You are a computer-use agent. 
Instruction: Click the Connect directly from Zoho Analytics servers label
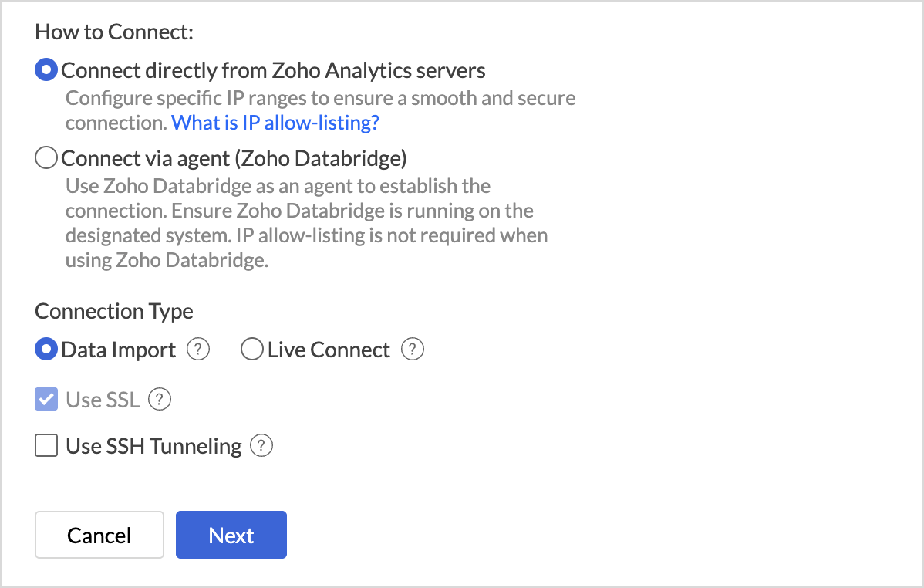click(x=273, y=70)
